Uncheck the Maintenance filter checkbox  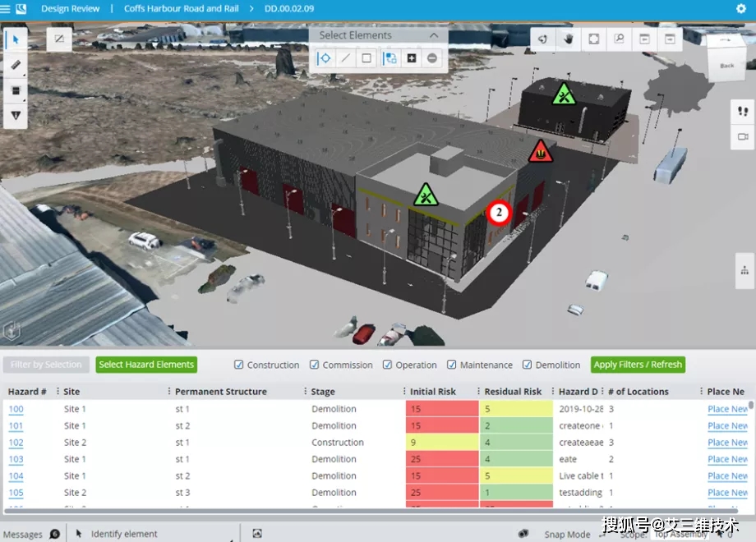(452, 365)
